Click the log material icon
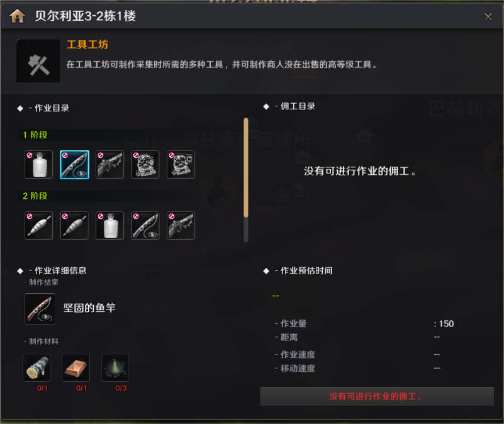Screen dimensions: 504x424 tap(36, 368)
